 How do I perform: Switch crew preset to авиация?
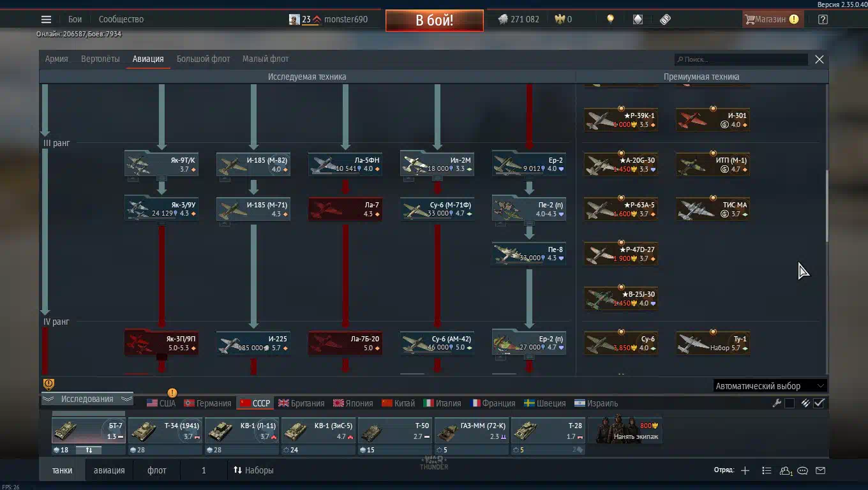point(109,470)
